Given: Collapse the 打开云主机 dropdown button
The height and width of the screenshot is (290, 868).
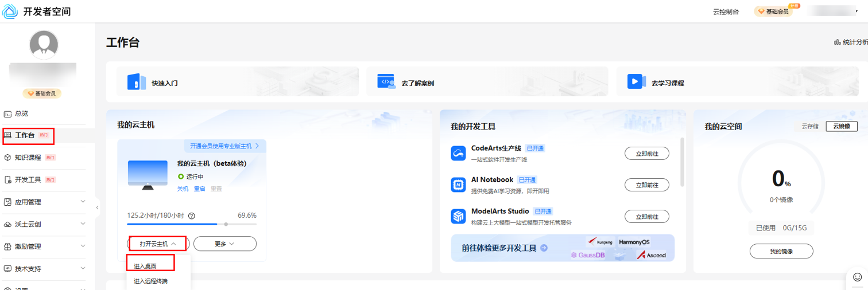Looking at the screenshot, I should 158,244.
